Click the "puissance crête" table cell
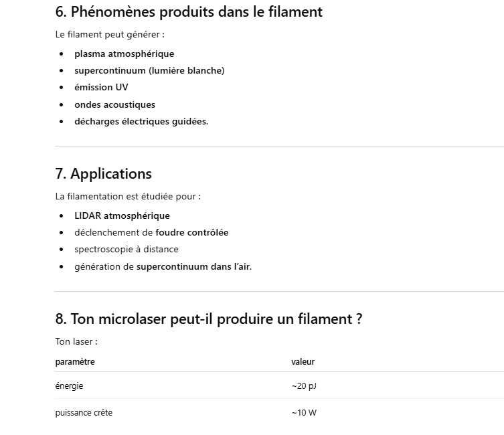Screen dimensions: 504x435 click(x=84, y=413)
